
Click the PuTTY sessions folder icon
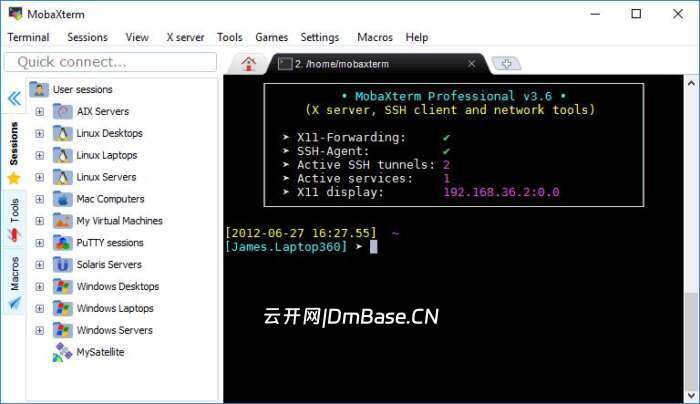(62, 242)
